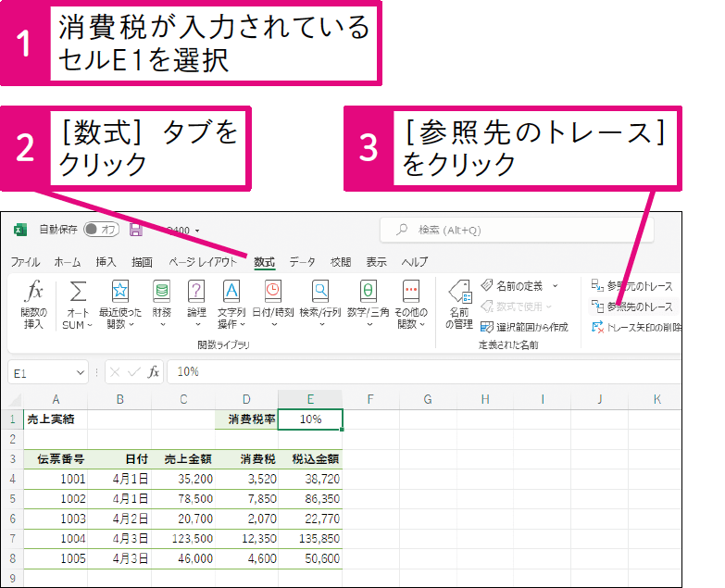Select the 売上金額 header cell
Viewport: 725px width, 588px height.
click(x=183, y=459)
